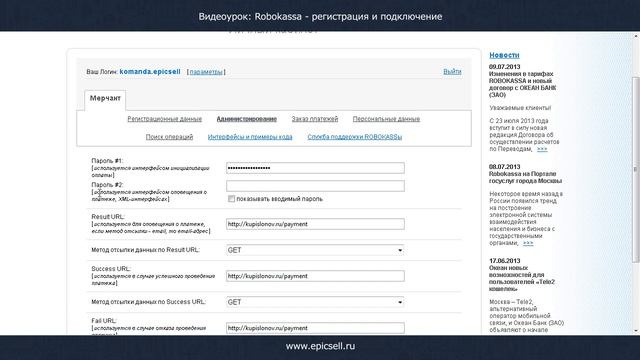Open Поиск операций link

coord(169,137)
